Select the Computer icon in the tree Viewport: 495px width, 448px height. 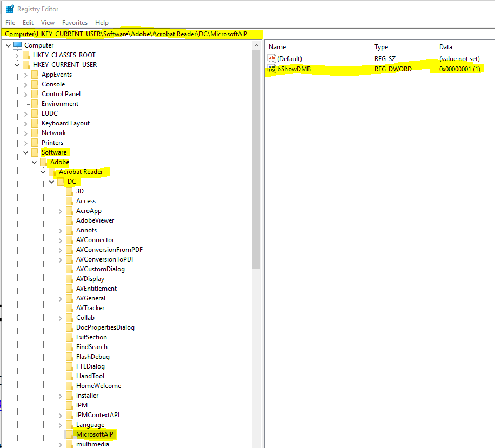click(17, 45)
